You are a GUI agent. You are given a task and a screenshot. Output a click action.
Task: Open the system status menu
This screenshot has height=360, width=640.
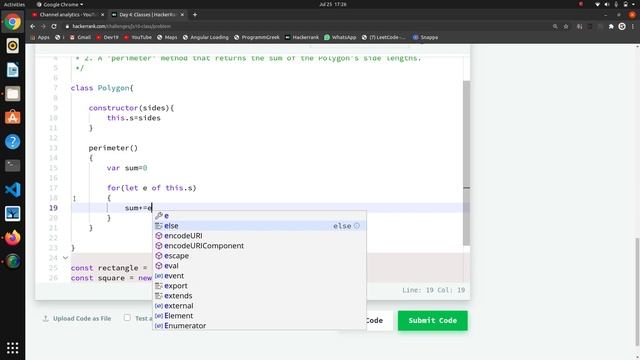point(616,4)
